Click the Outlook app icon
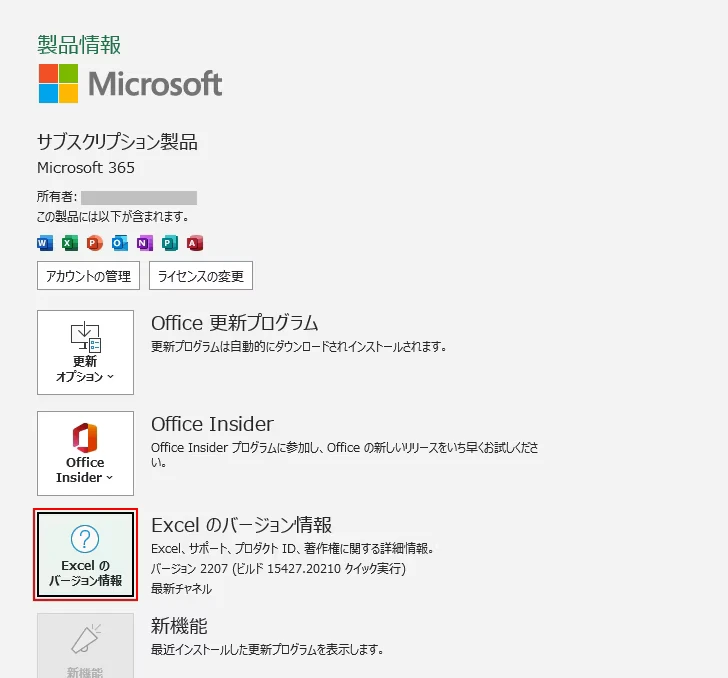The height and width of the screenshot is (678, 728). (120, 243)
